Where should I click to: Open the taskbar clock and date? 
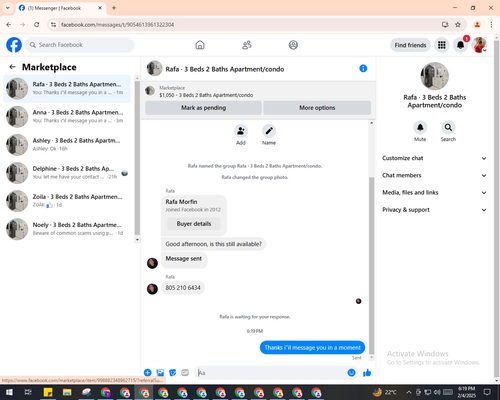466,392
